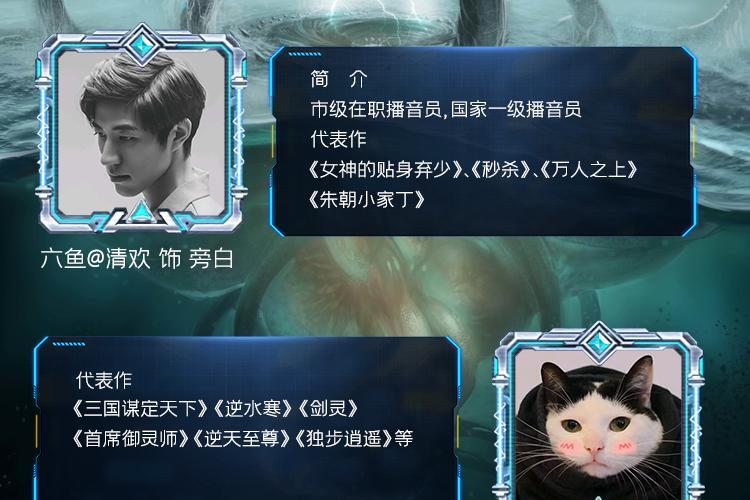Select the title 《独步逍遥》
Viewport: 750px width, 500px height.
[x=343, y=438]
